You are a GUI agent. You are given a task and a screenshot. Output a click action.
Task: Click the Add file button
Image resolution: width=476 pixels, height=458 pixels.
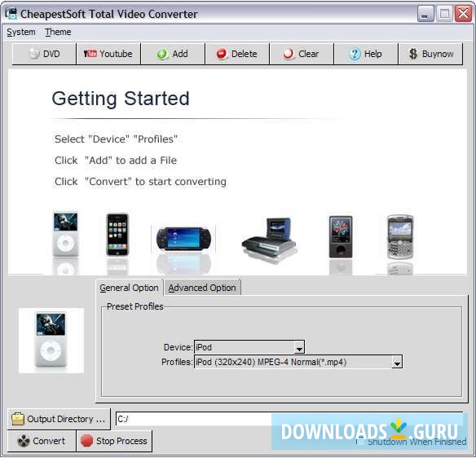click(x=173, y=54)
